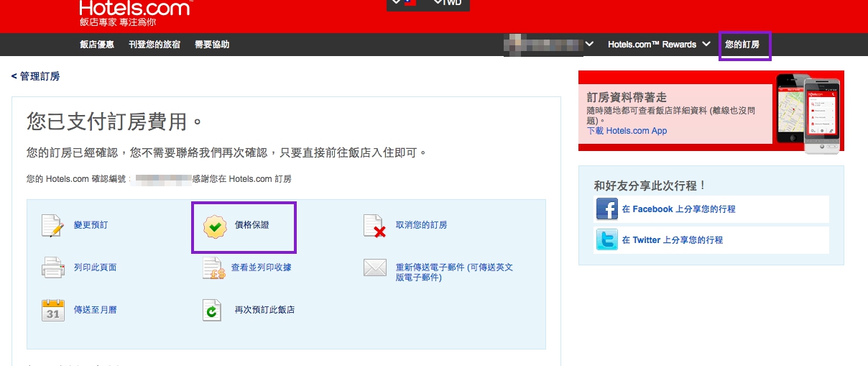Image resolution: width=868 pixels, height=366 pixels.
Task: Click the 變更預訂 pencil note icon
Action: [52, 226]
